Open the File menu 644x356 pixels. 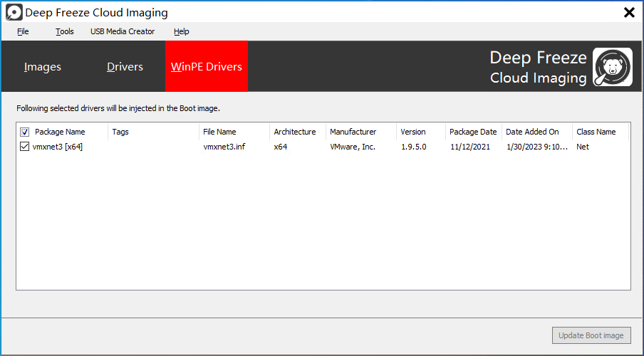pos(23,31)
